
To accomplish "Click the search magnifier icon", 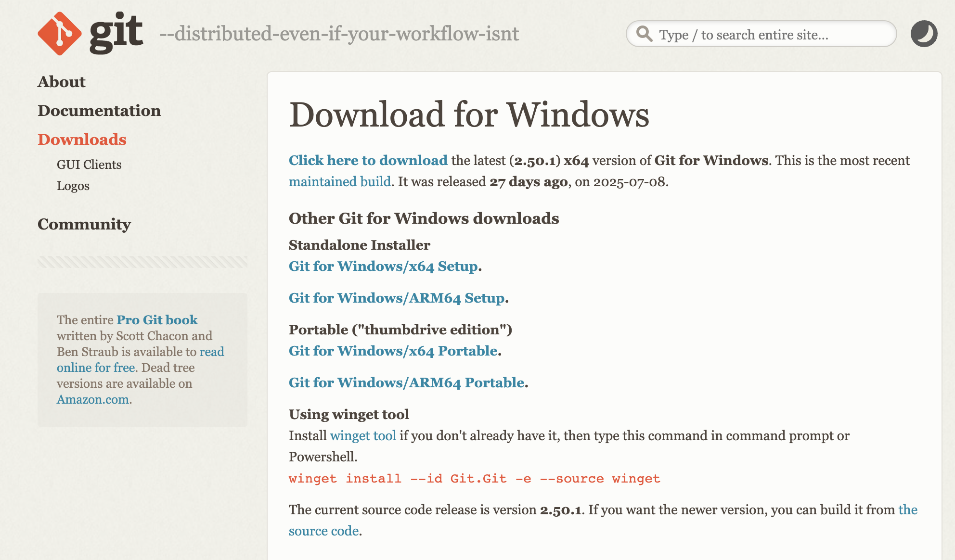I will click(x=645, y=34).
